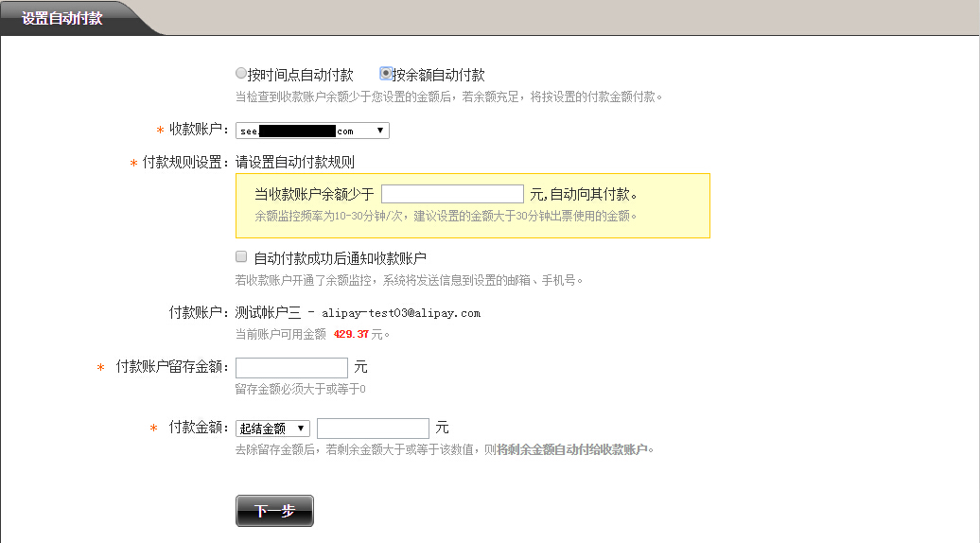The image size is (980, 543).
Task: Click the 留存金额必须大于或等于0 hint text
Action: pos(300,389)
